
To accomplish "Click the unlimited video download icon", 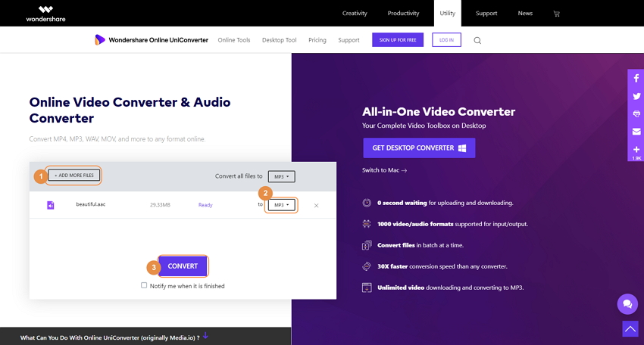I will coord(367,287).
